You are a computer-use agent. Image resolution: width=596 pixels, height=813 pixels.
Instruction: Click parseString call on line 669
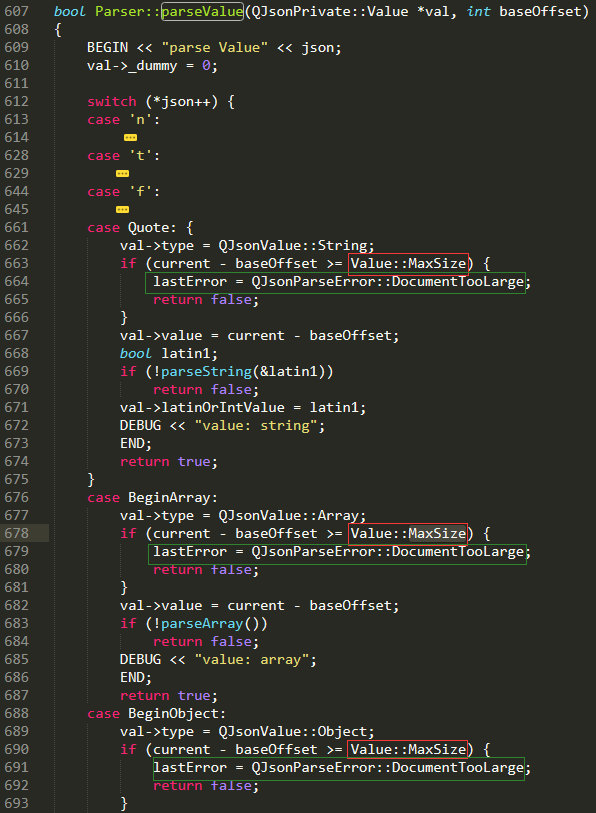[x=206, y=371]
